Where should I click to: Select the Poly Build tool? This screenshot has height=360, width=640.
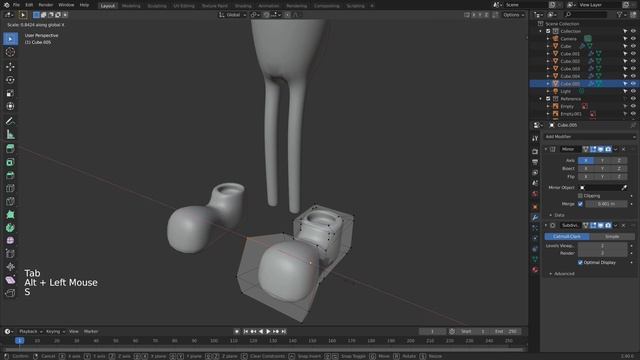10,214
